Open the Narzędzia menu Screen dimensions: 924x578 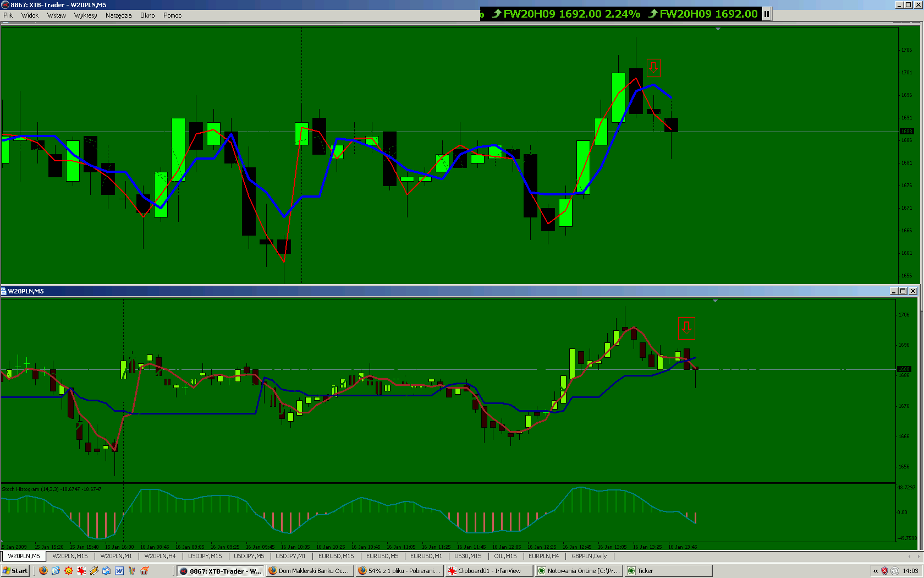118,15
